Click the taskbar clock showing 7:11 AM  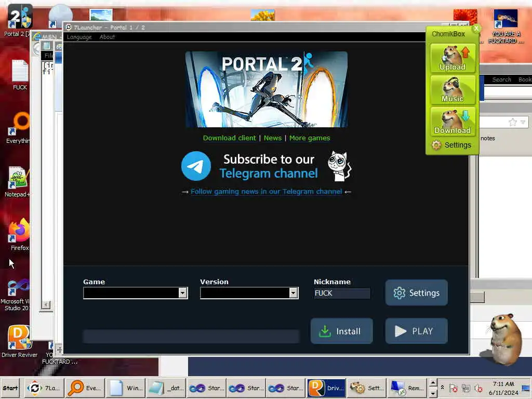click(x=503, y=388)
